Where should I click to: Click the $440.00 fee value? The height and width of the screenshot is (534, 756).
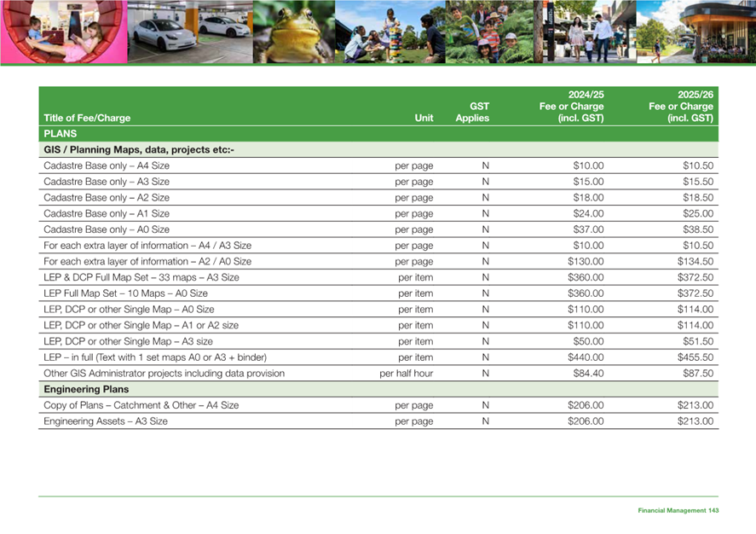tap(586, 357)
